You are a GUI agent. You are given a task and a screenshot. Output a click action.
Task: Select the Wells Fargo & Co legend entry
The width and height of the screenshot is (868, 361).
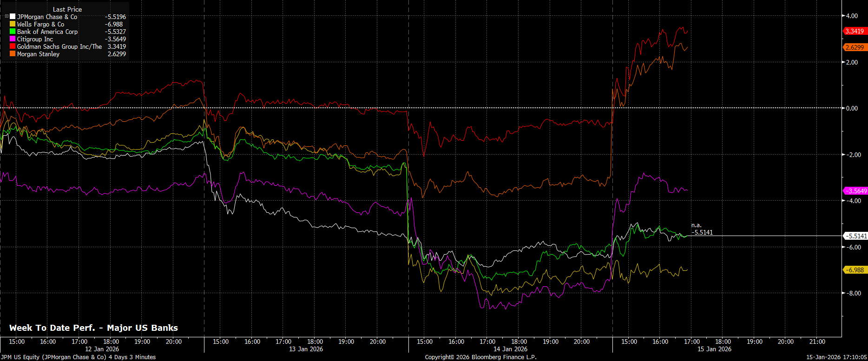click(x=40, y=24)
